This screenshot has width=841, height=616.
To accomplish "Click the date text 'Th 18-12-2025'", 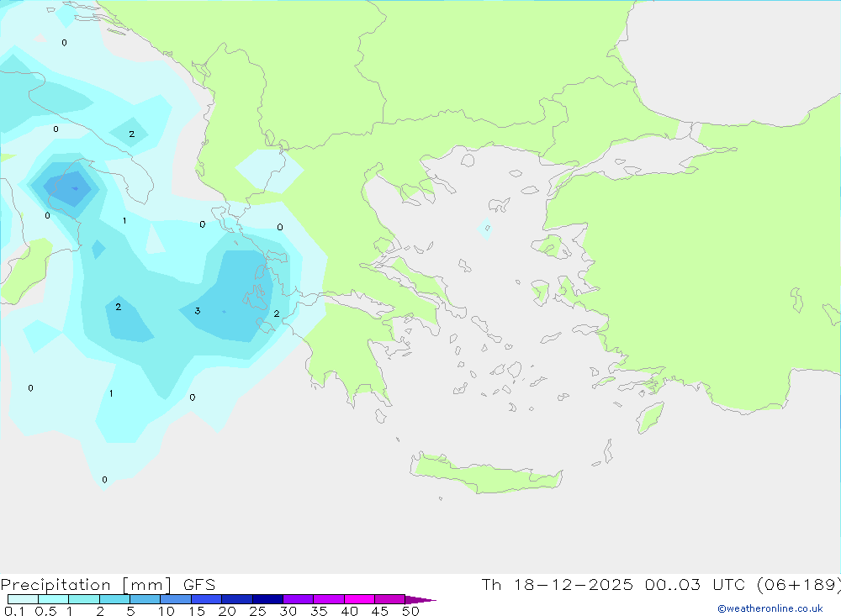I will click(558, 585).
